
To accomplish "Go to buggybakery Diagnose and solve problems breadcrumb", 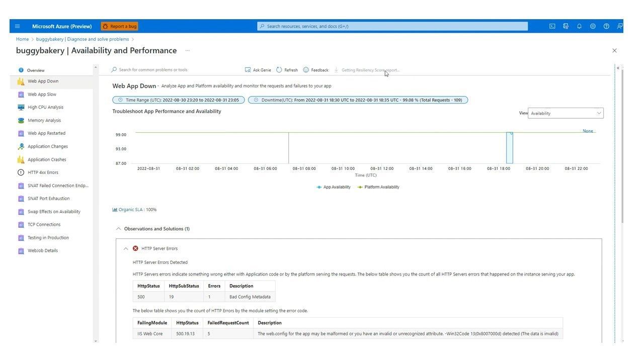I will click(83, 39).
